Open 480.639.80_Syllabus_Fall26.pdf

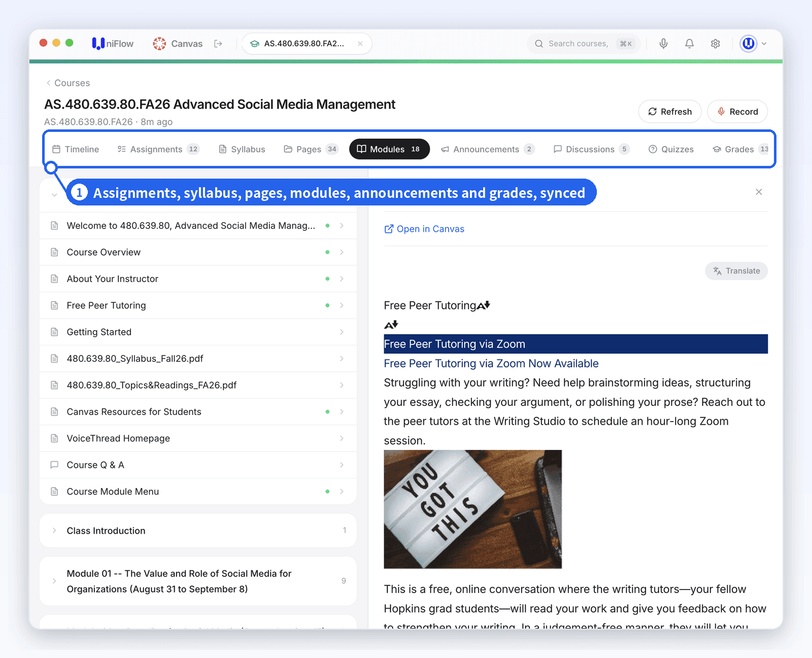coord(198,359)
